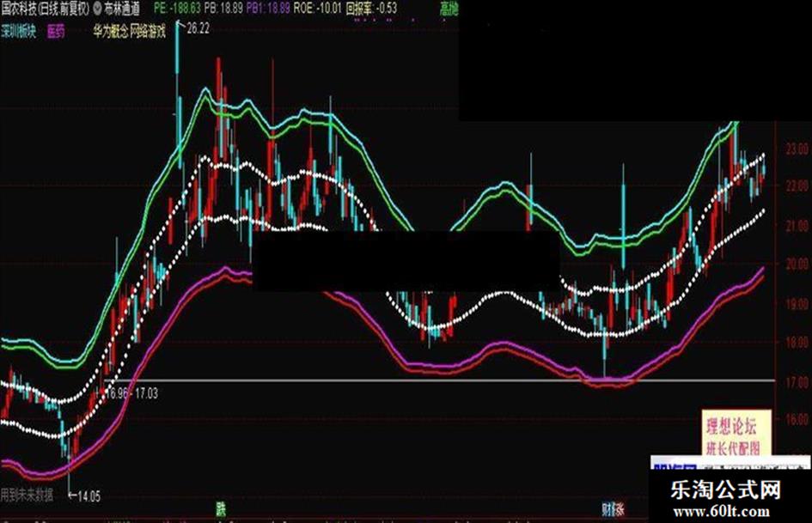Click the red 涨 marker on bottom axis
Viewport: 812px width, 523px height.
point(619,509)
